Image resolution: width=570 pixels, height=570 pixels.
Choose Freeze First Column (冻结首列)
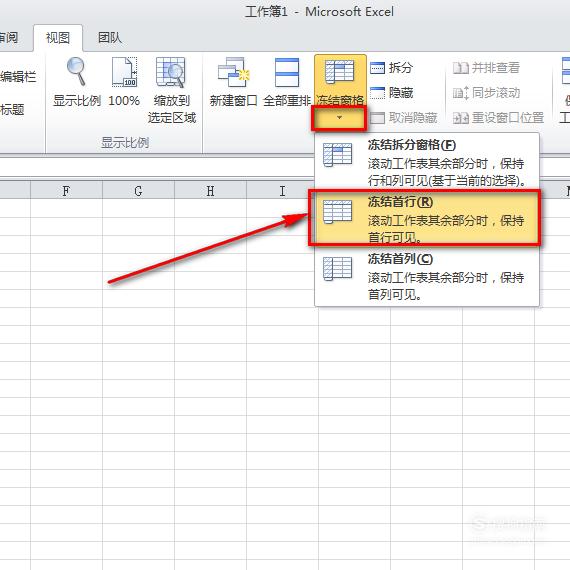click(x=427, y=276)
